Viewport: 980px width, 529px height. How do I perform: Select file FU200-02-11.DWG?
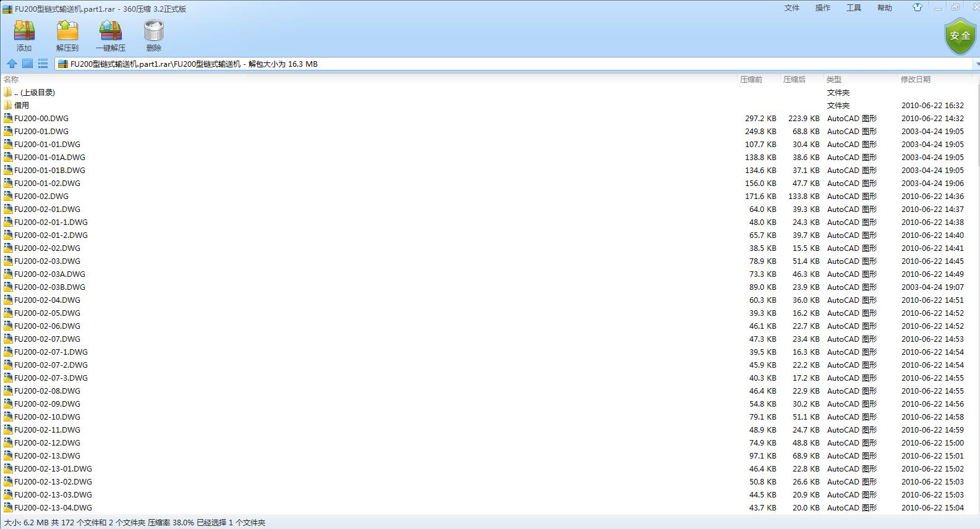pos(47,430)
